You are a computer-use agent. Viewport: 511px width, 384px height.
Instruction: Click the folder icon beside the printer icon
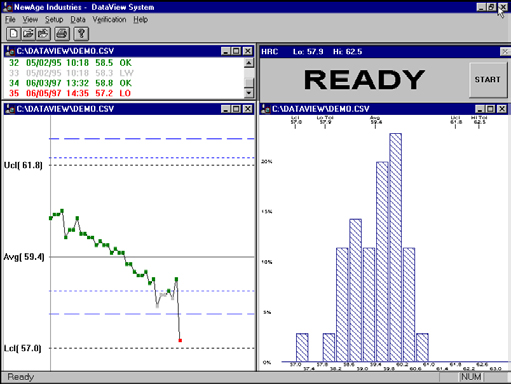[x=43, y=34]
